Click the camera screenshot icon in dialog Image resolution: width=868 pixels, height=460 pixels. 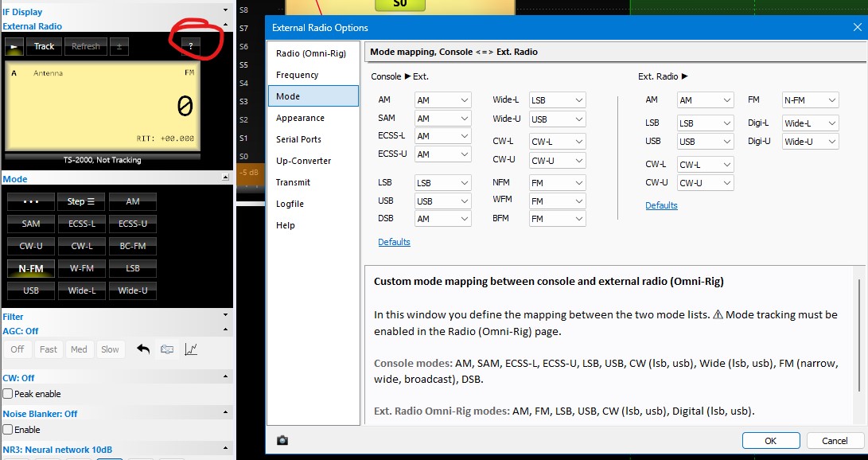pos(282,440)
